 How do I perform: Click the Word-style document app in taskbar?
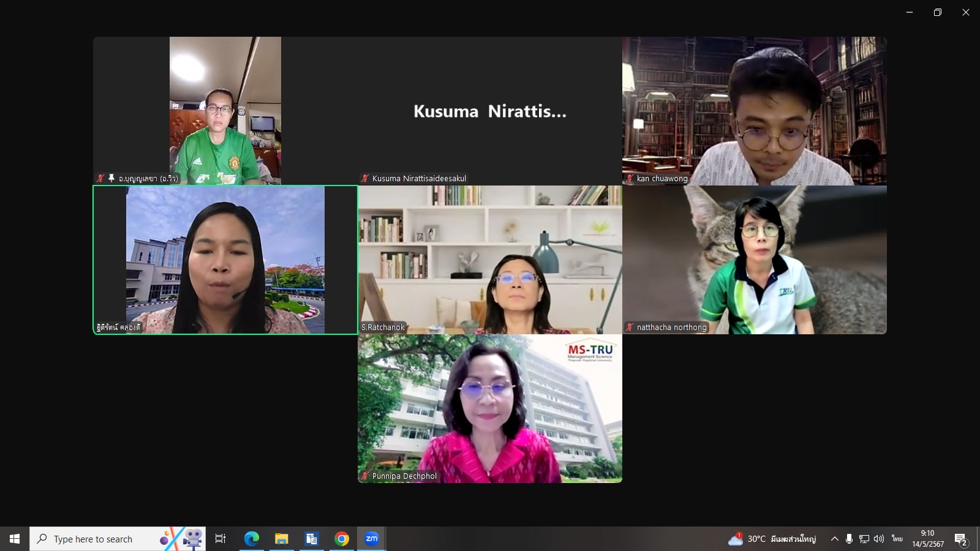(x=311, y=539)
